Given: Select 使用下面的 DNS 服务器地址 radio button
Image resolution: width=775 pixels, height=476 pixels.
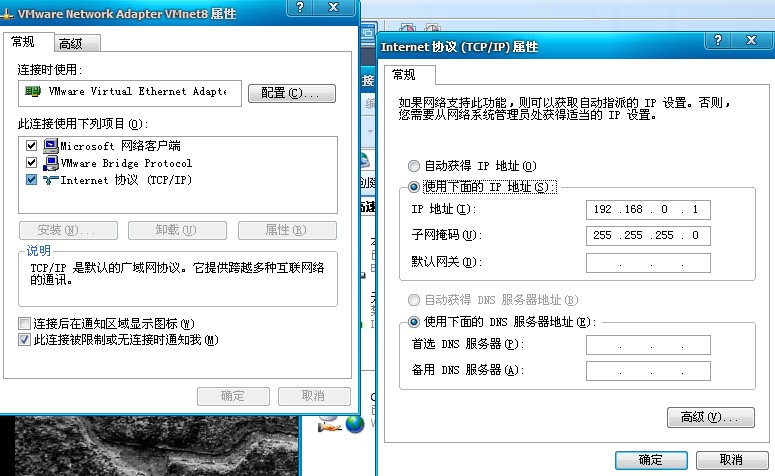Looking at the screenshot, I should click(x=414, y=322).
